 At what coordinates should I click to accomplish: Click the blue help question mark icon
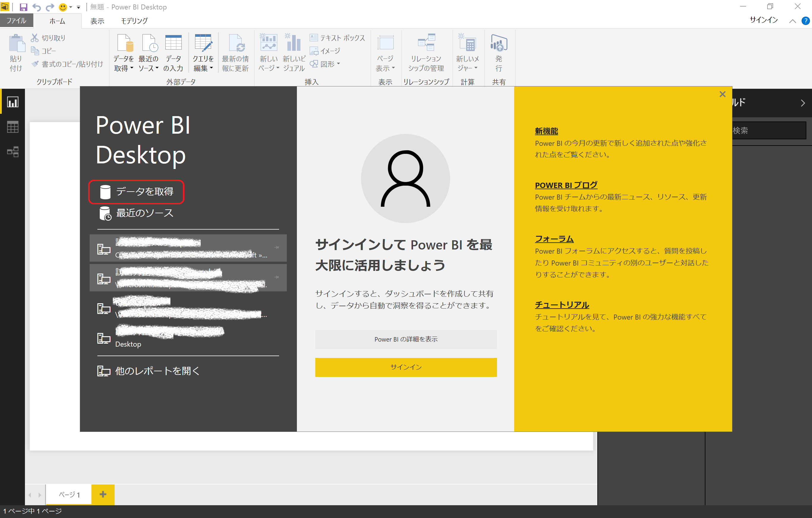[805, 21]
